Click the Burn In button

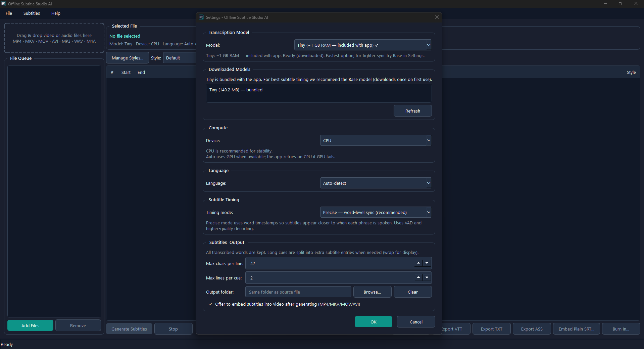tap(621, 329)
